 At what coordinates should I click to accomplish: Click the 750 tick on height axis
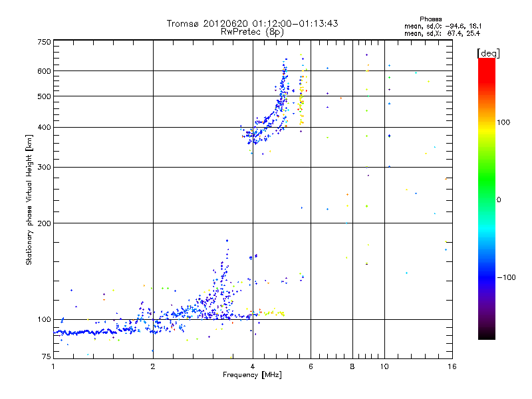click(x=44, y=43)
